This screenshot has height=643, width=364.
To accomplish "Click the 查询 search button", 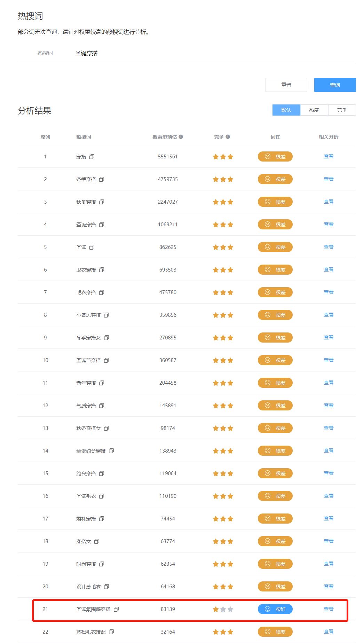I will [x=335, y=85].
